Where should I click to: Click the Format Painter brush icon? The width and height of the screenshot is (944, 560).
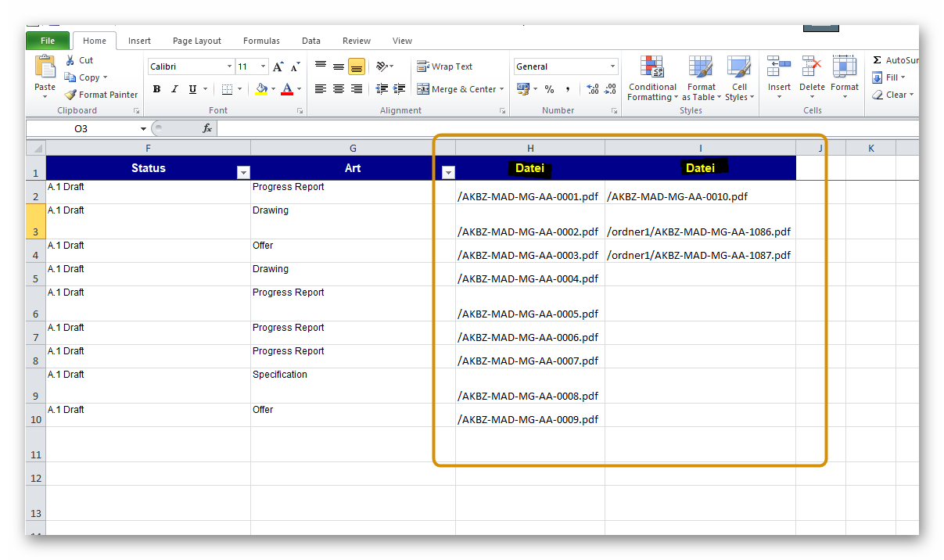coord(70,95)
